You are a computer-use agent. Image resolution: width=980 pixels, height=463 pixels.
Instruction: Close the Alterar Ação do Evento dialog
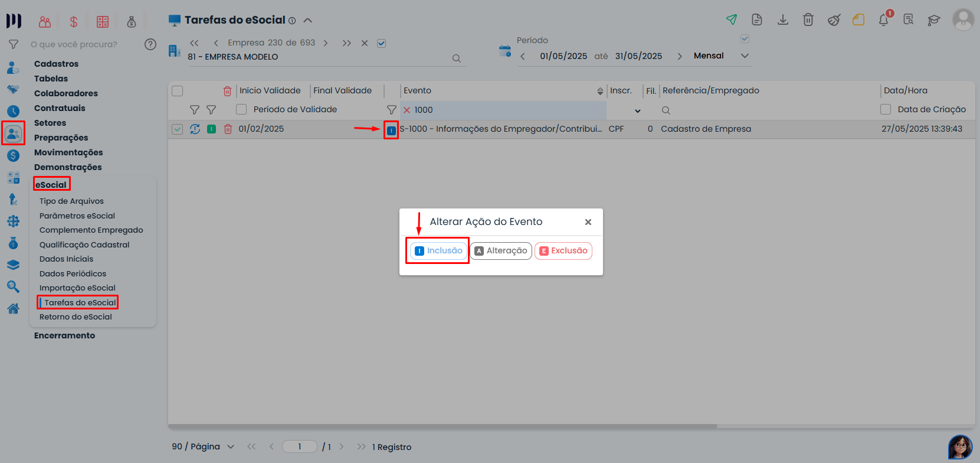point(588,222)
